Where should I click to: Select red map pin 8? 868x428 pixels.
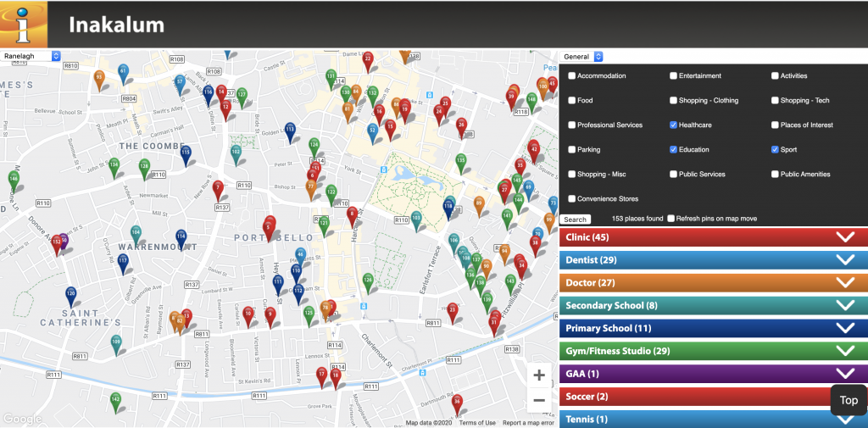(352, 217)
